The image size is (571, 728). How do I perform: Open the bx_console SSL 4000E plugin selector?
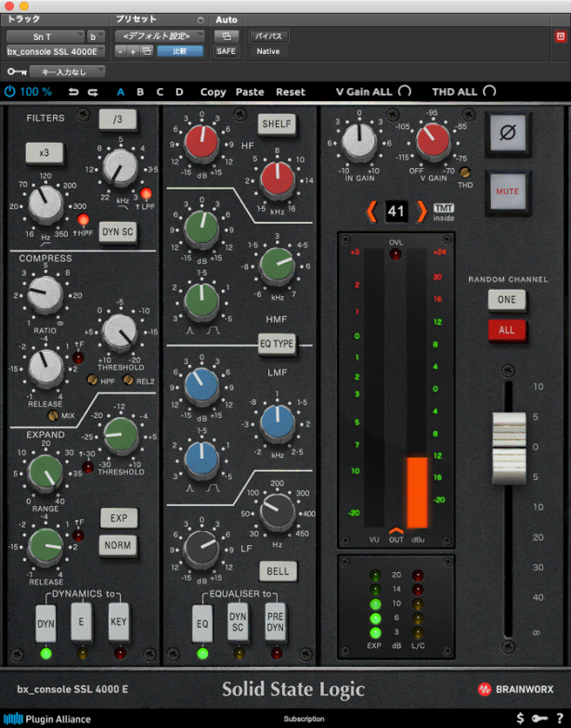[x=56, y=52]
